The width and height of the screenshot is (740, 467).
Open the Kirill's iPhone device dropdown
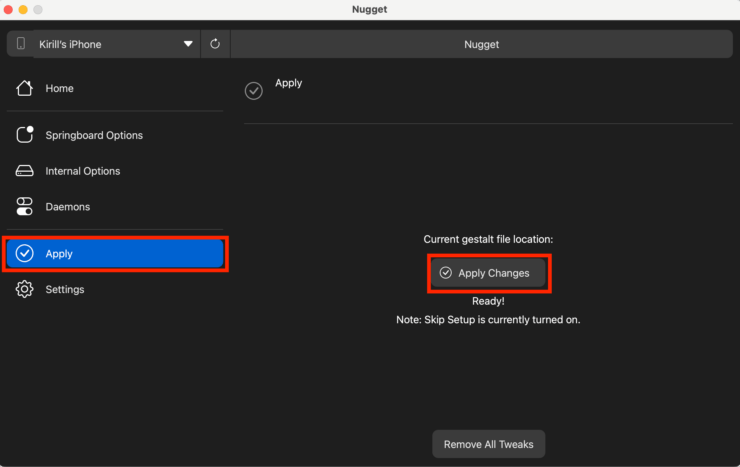pos(110,44)
